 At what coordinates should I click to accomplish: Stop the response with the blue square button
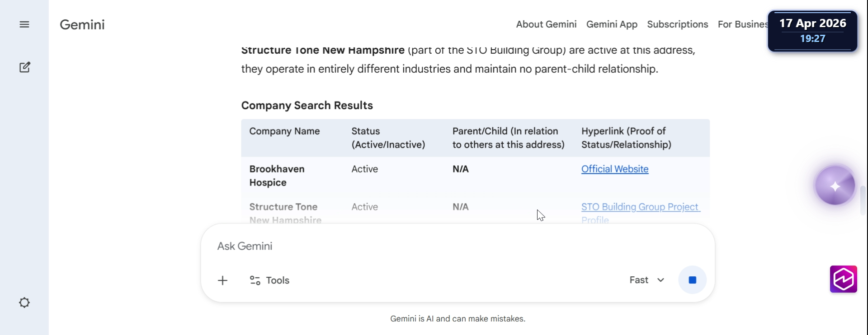point(692,280)
